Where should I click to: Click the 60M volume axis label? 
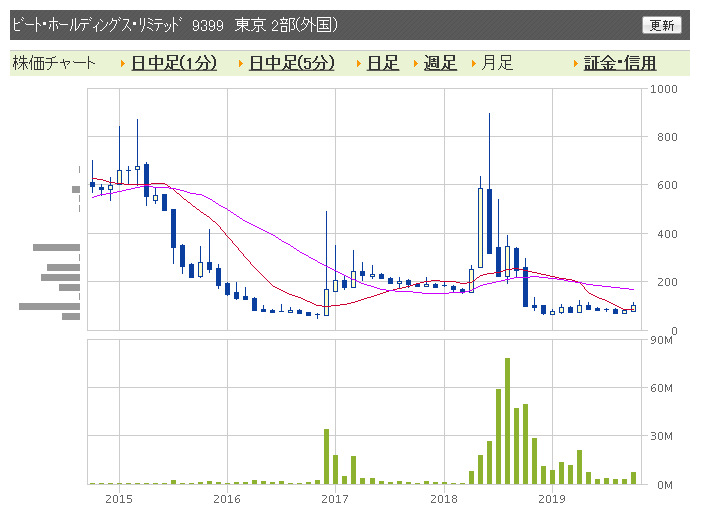662,388
